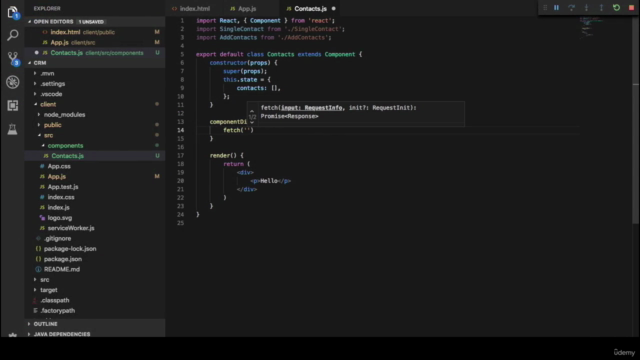Open Contacts.js under components folder

pyautogui.click(x=95, y=156)
